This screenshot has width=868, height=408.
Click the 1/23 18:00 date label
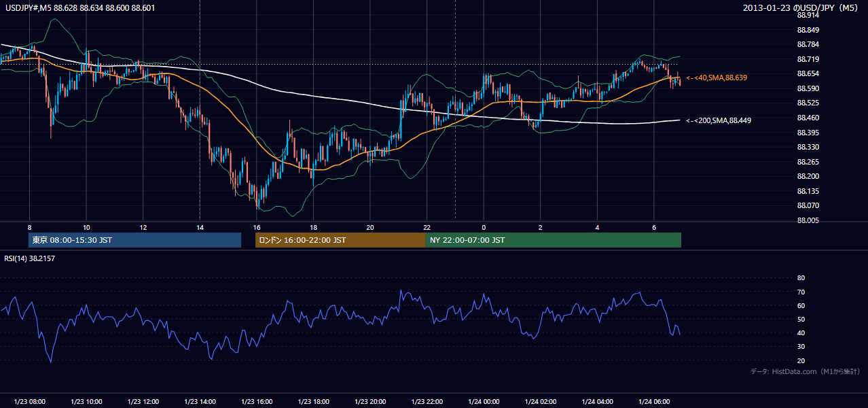pyautogui.click(x=313, y=402)
